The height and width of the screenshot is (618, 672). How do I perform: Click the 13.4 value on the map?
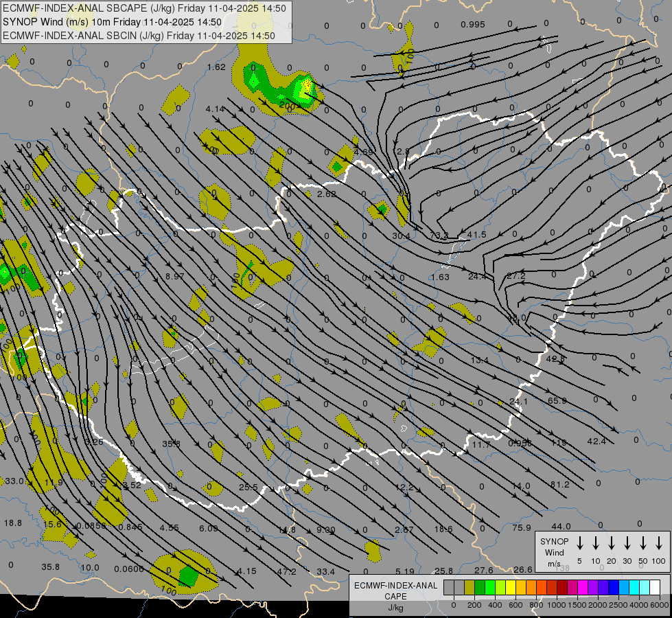tap(480, 360)
